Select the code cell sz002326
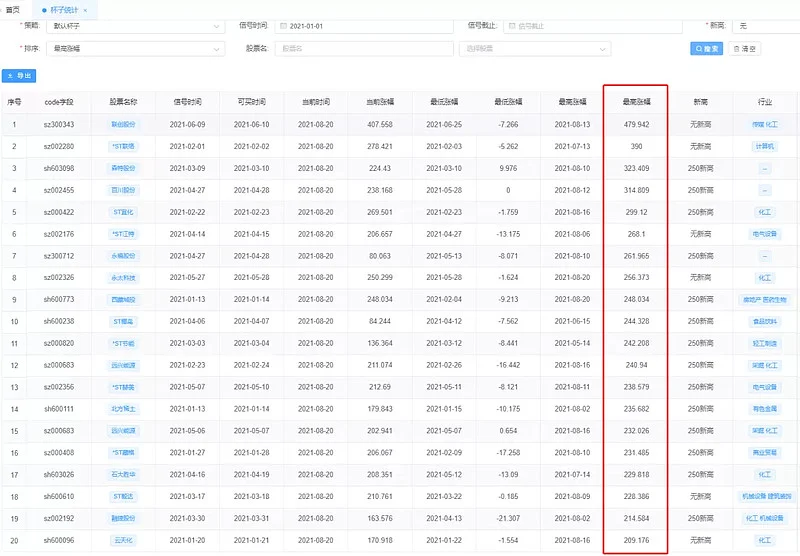The image size is (800, 556). [59, 277]
